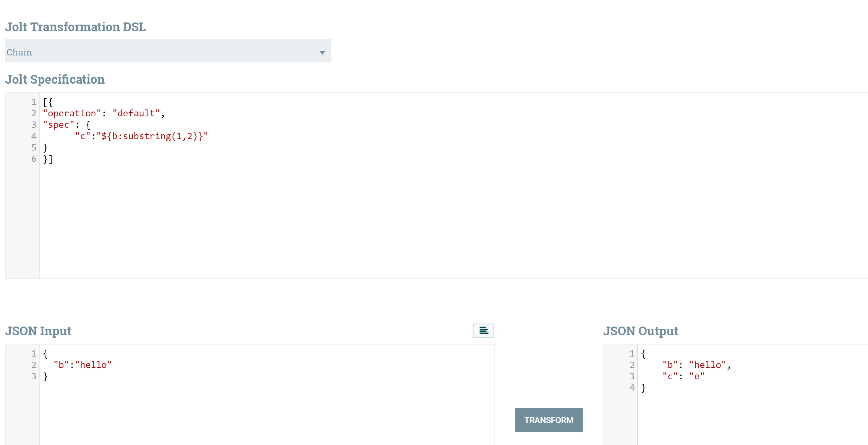Click the Jolt Specification heading
This screenshot has height=445, width=868.
click(55, 79)
